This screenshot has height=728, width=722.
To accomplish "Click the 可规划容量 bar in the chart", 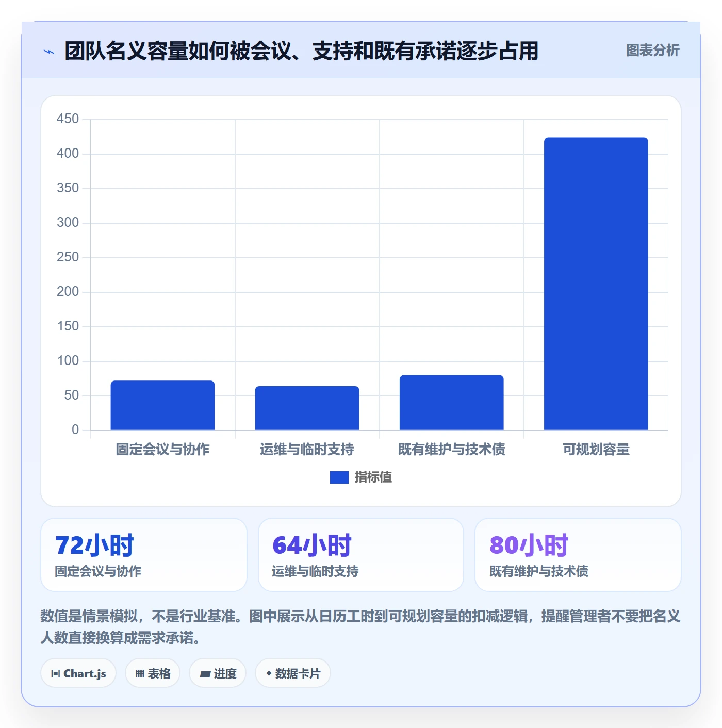I will (x=596, y=284).
